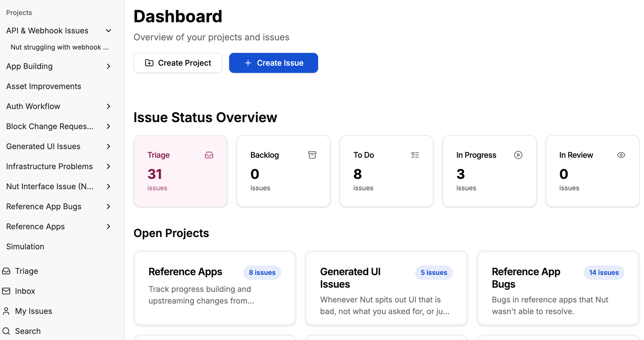The image size is (644, 340).
Task: Open Inbox via its envelope icon
Action: point(6,291)
